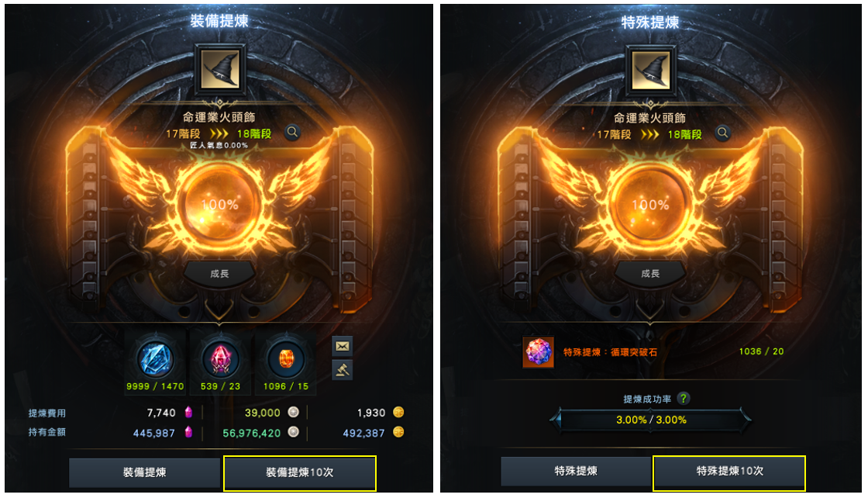The width and height of the screenshot is (868, 498).
Task: Click the witch hat item icon in 特殊提煉 panel
Action: (x=650, y=71)
